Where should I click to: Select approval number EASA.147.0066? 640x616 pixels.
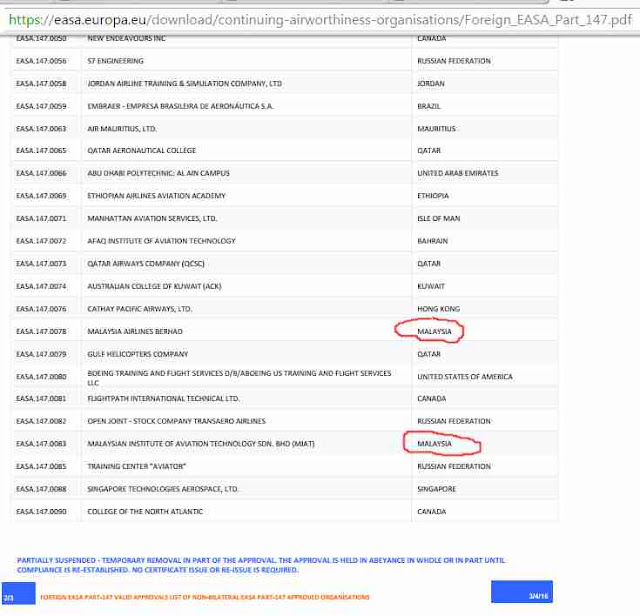click(x=41, y=173)
